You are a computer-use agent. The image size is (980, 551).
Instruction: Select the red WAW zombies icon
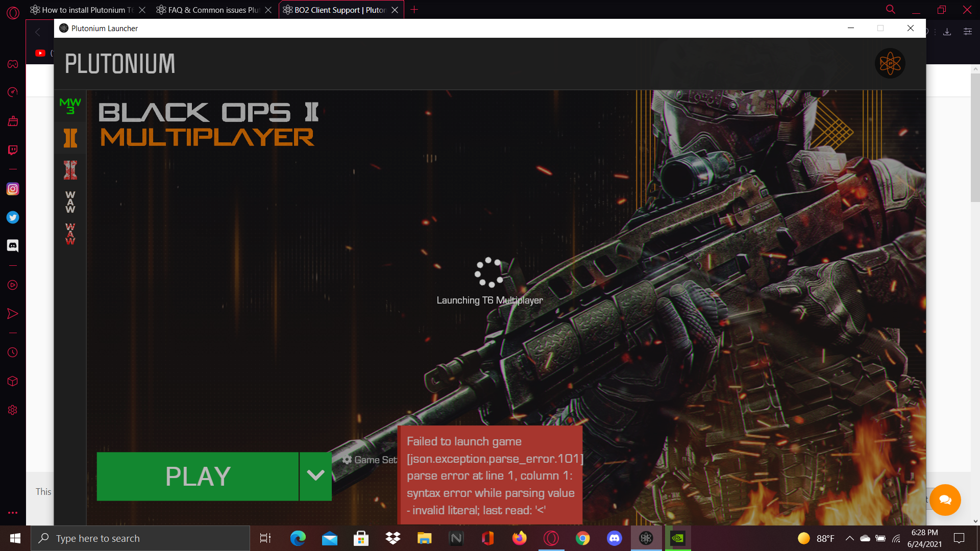click(70, 234)
